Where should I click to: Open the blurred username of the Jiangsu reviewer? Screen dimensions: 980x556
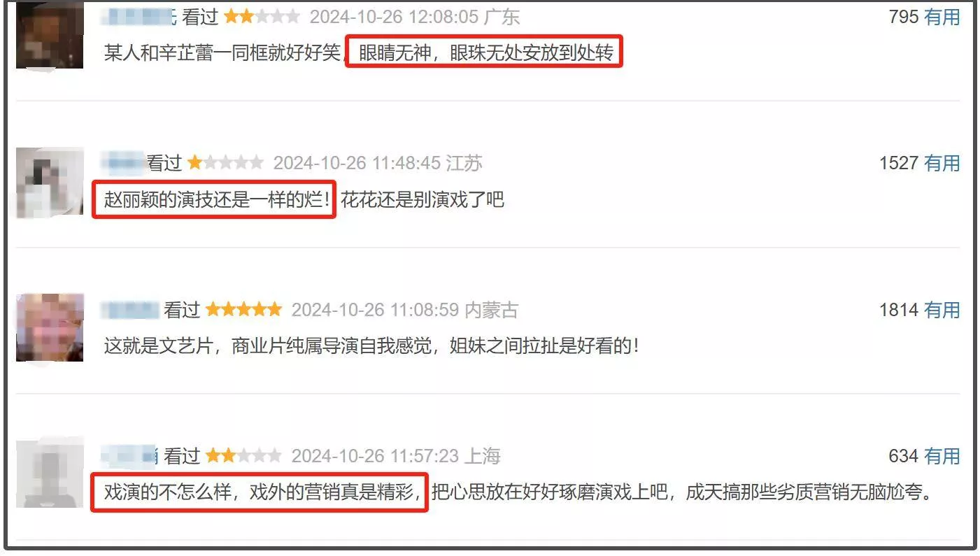pyautogui.click(x=122, y=163)
